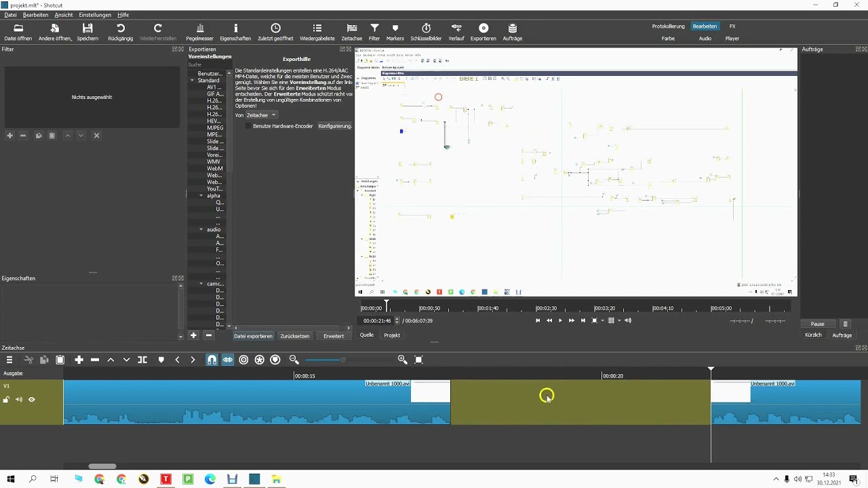Open the Einstellungen menu
The height and width of the screenshot is (488, 868).
coord(95,15)
